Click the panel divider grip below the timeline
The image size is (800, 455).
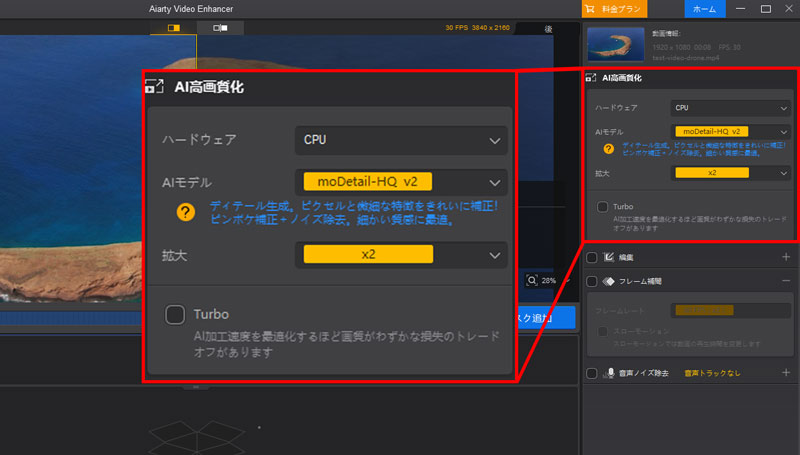tap(196, 387)
